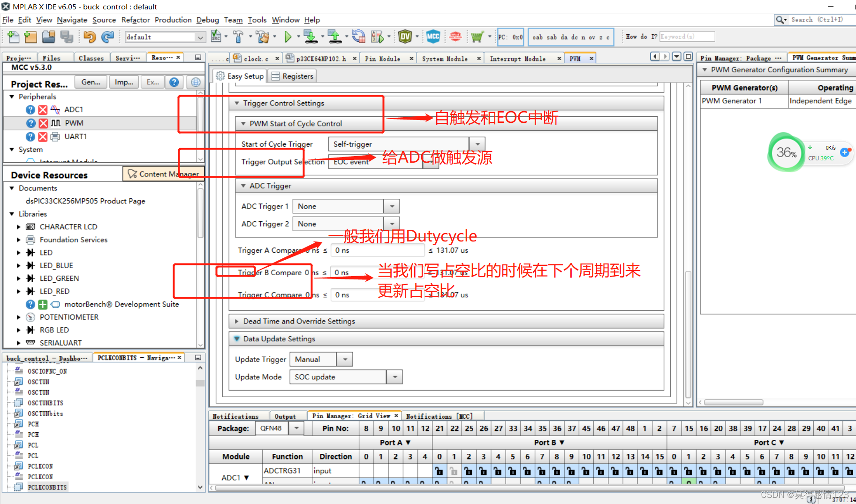Switch to the Registers tab
856x504 pixels.
292,75
